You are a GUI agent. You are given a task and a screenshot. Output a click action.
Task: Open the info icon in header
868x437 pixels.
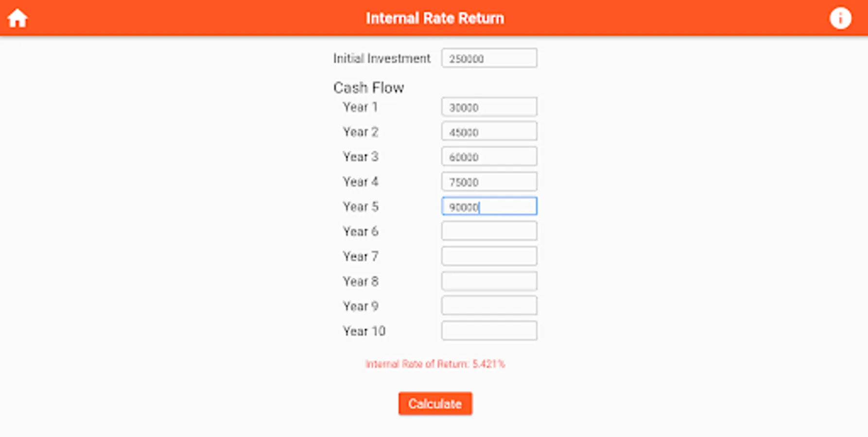840,18
